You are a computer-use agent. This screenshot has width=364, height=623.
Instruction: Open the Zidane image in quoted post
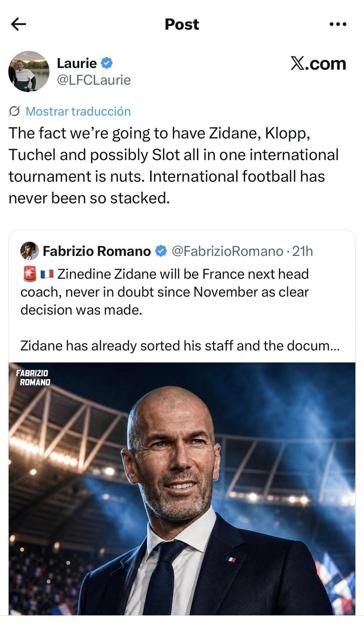coord(182,489)
